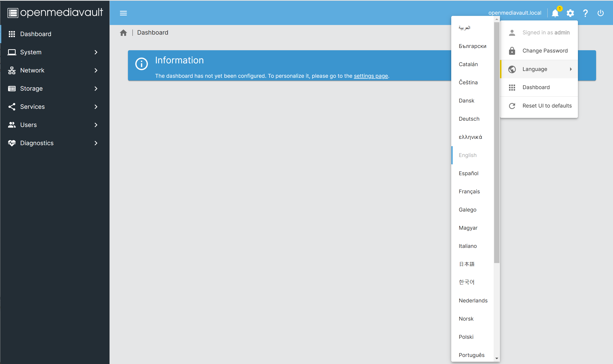The width and height of the screenshot is (613, 364).
Task: Click the Dashboard grid icon in sidebar
Action: coord(12,34)
